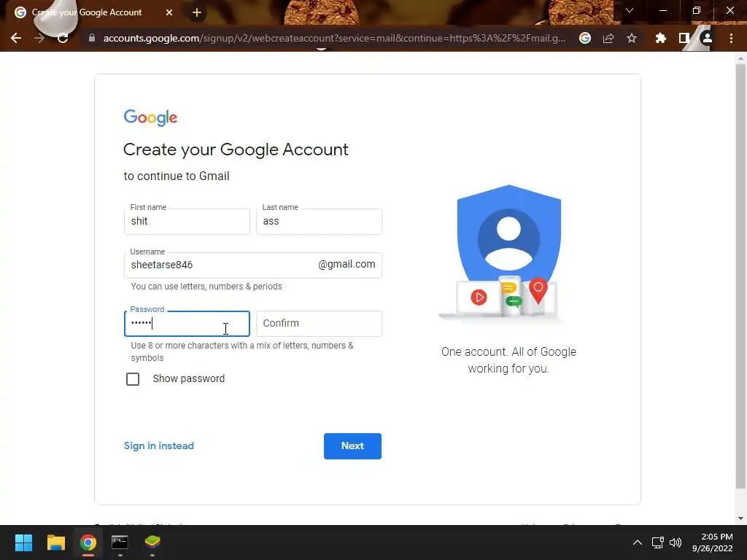
Task: Open Chrome's three-dot menu
Action: coord(731,38)
